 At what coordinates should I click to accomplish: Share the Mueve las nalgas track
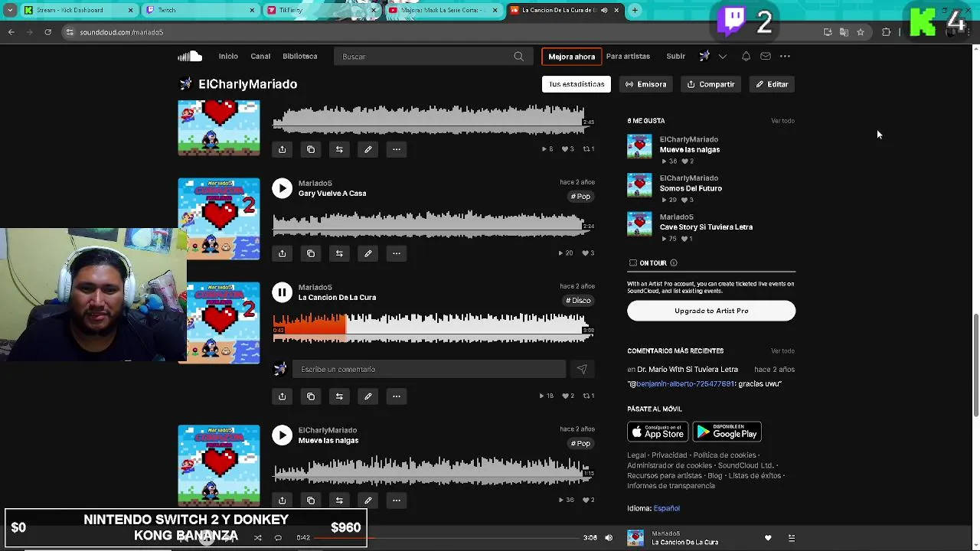pos(283,500)
